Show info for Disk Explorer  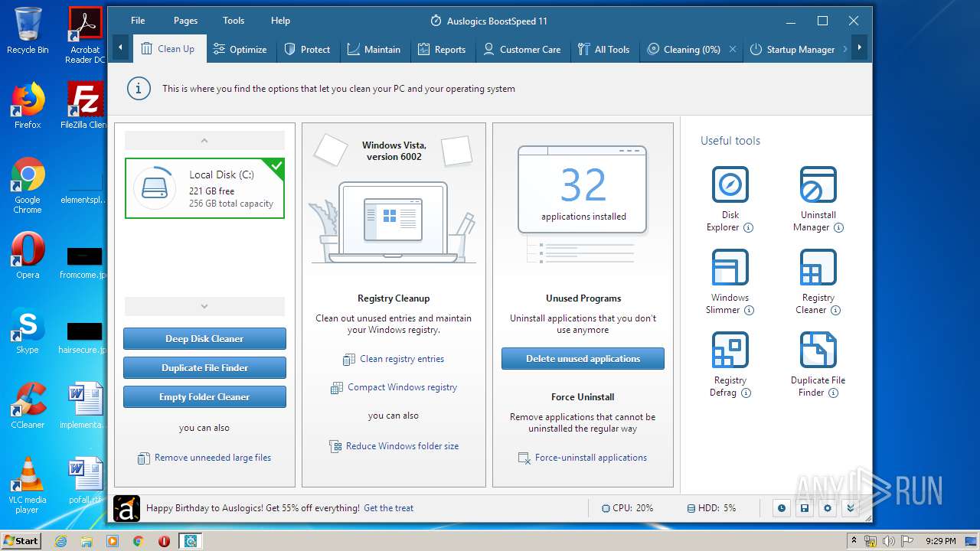point(748,227)
